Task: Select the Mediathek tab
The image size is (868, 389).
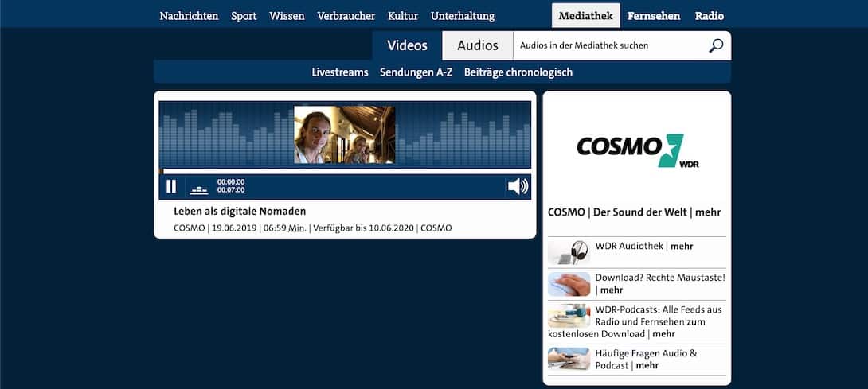Action: 585,15
